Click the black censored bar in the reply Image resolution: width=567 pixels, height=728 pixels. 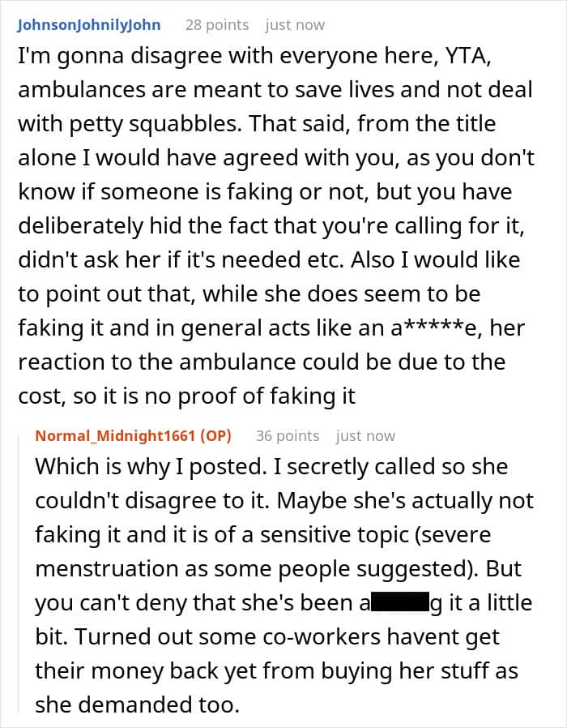[x=399, y=602]
